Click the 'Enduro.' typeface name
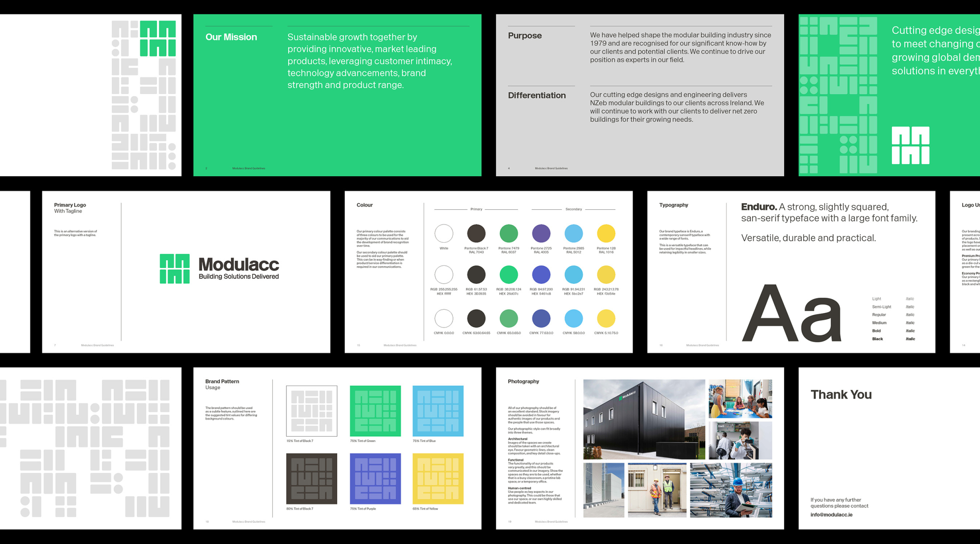The width and height of the screenshot is (980, 544). (759, 207)
